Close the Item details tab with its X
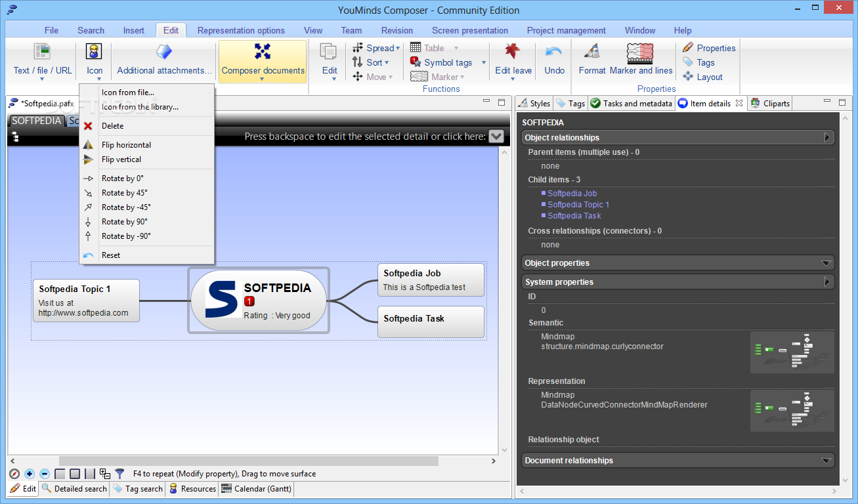This screenshot has width=858, height=504. pos(739,103)
